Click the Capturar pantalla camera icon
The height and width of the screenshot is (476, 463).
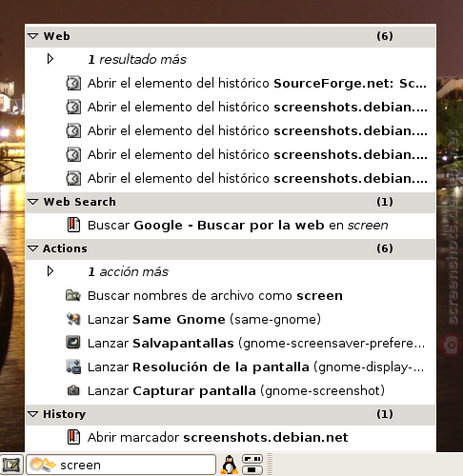(73, 390)
